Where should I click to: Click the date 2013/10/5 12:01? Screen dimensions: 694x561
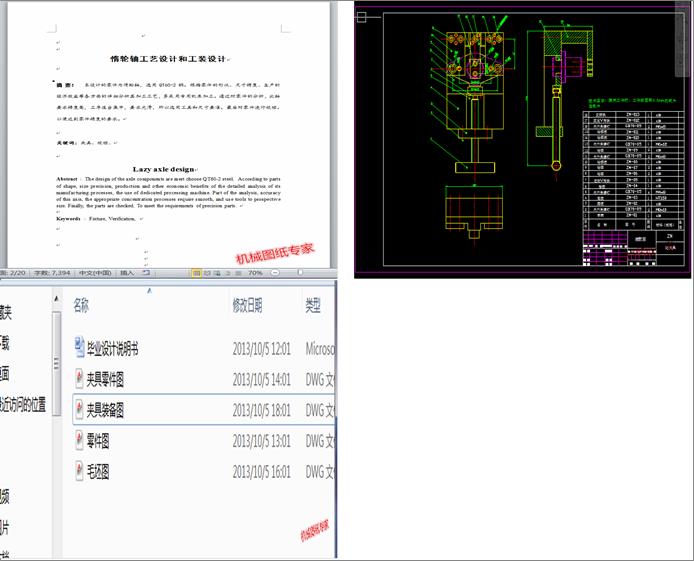[x=262, y=349]
